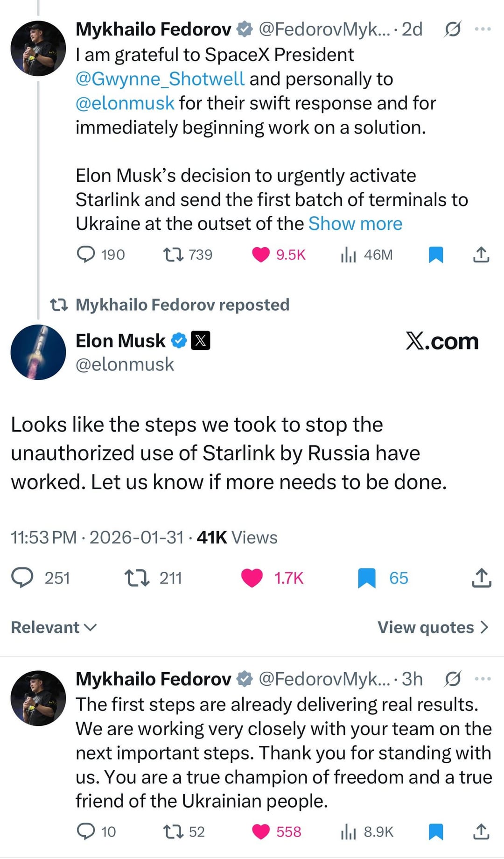Unlike Elon Musk's post with 1.7K likes
The image size is (504, 859).
pos(252,577)
